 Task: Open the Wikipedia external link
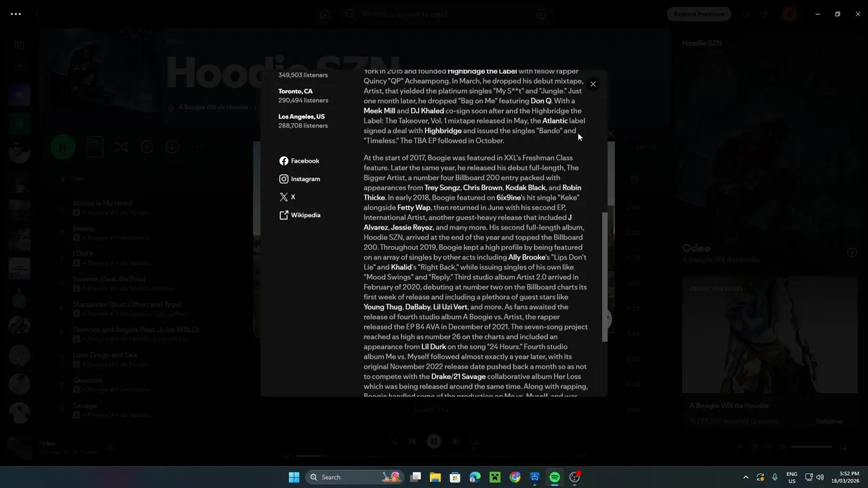(x=300, y=215)
